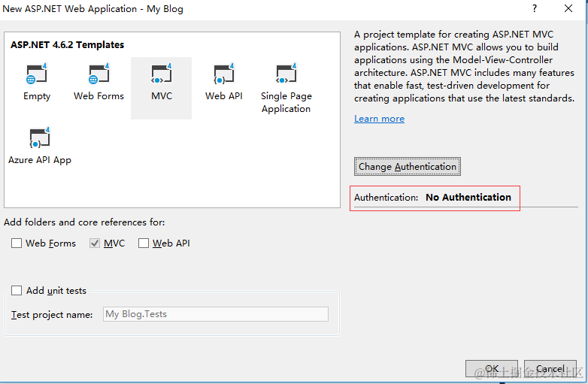This screenshot has height=384, width=588.
Task: Confirm with the OK button
Action: (492, 369)
